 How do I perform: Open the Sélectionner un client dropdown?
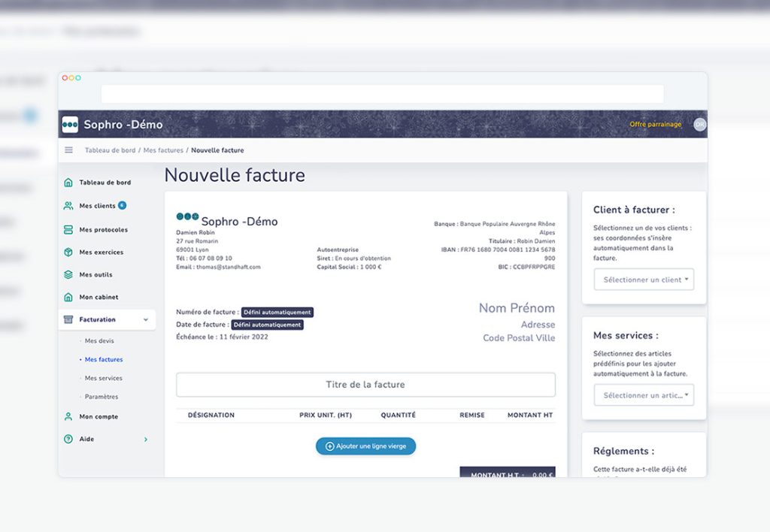click(644, 280)
